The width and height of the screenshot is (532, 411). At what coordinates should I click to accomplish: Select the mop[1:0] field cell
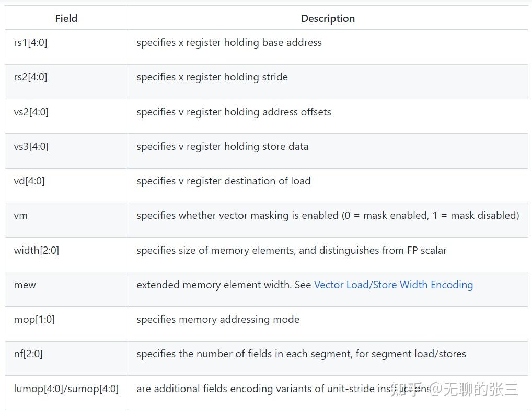pos(34,320)
